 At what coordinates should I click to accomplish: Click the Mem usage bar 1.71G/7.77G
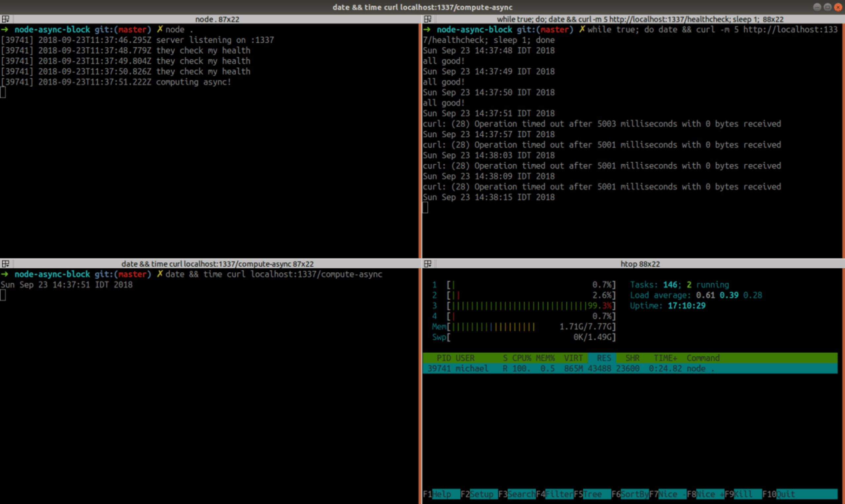point(524,327)
